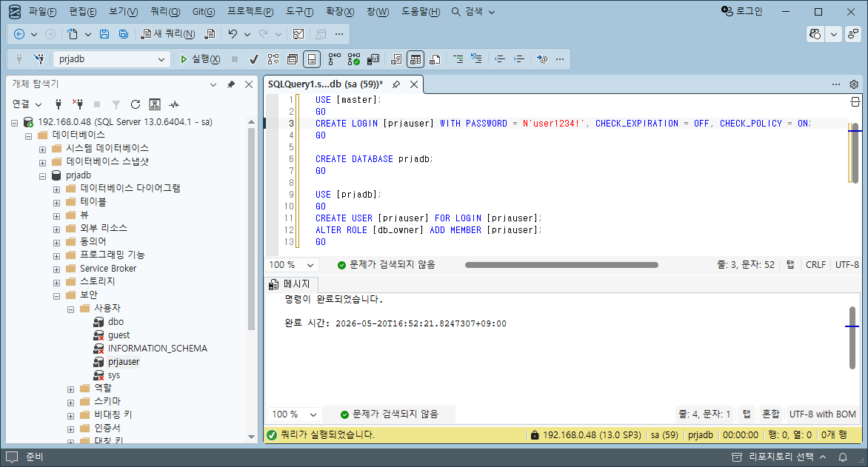Expand the 시스템 데이터베이스 node
The image size is (868, 467).
tap(43, 149)
